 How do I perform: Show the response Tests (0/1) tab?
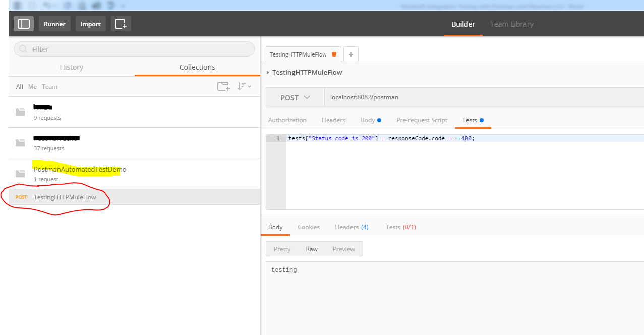click(x=400, y=227)
